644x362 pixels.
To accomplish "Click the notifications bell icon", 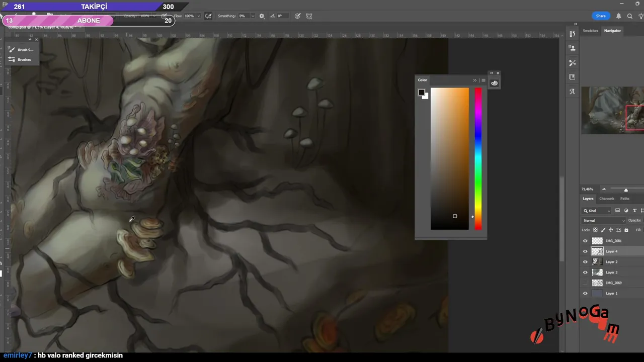I will pos(618,16).
